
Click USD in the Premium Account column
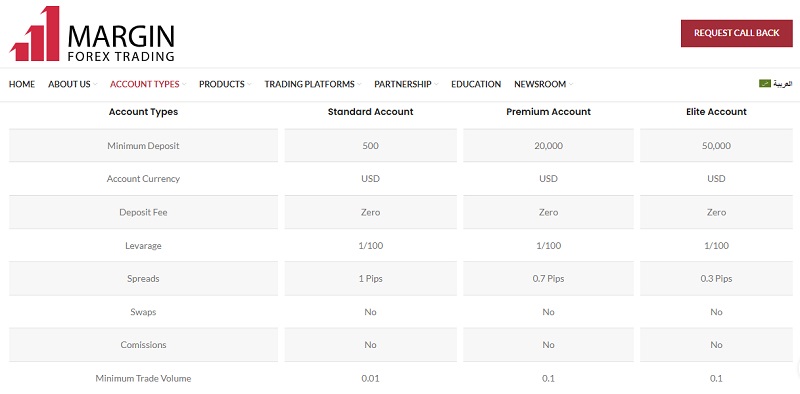pyautogui.click(x=548, y=179)
